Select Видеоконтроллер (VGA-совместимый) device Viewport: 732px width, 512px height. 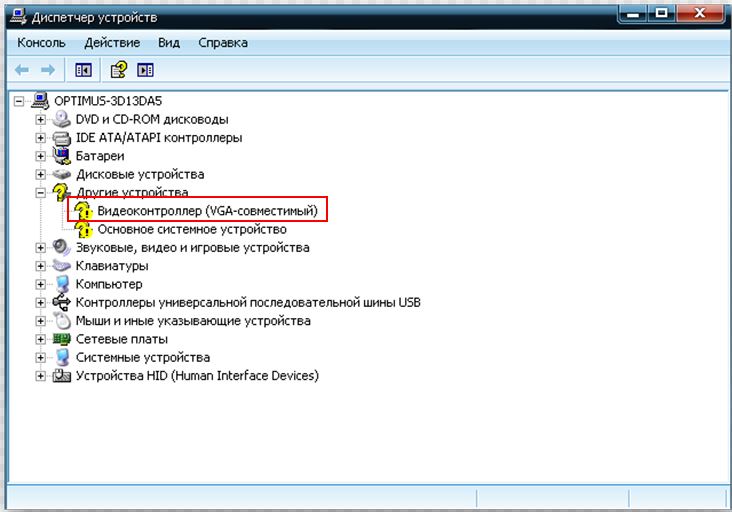coord(207,211)
